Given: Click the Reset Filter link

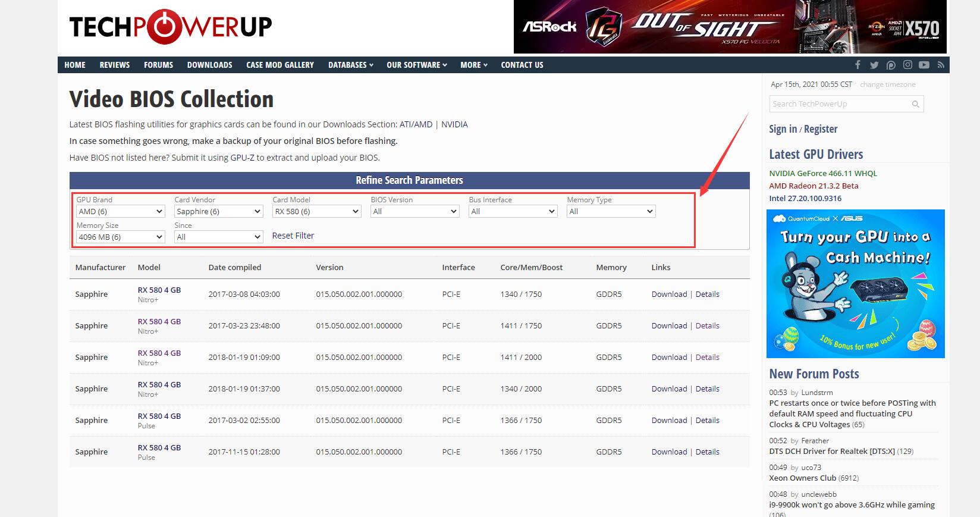Looking at the screenshot, I should coord(293,236).
